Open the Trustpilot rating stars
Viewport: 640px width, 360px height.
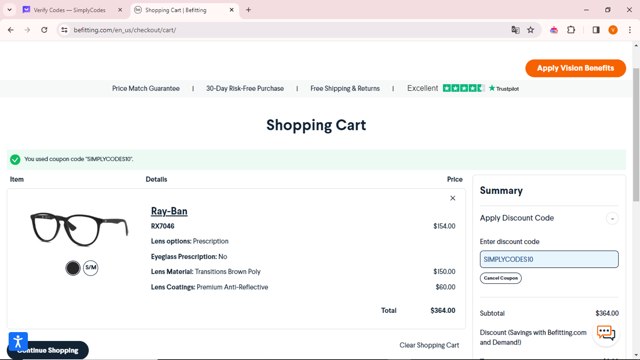coord(463,88)
